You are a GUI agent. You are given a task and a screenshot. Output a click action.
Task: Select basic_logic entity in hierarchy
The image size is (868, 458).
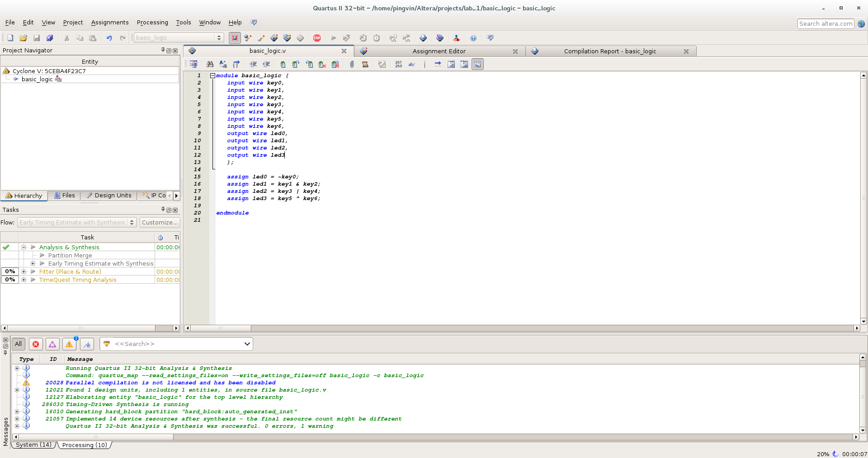pos(37,79)
